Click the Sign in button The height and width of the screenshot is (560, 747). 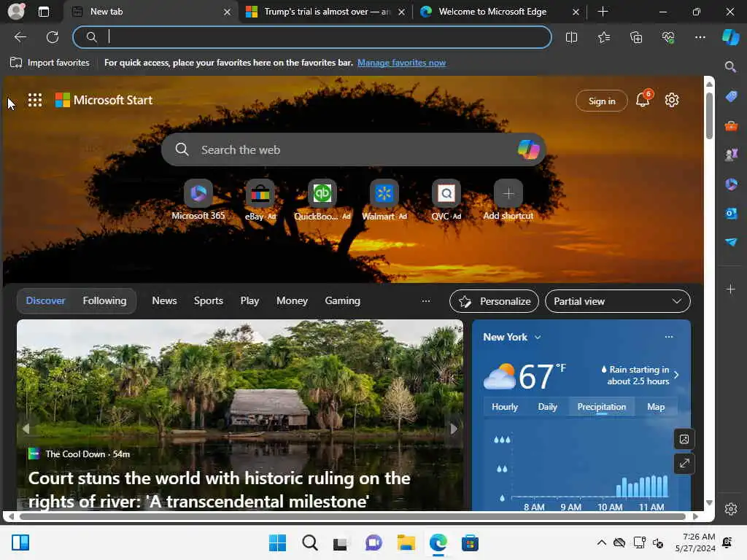(x=602, y=101)
